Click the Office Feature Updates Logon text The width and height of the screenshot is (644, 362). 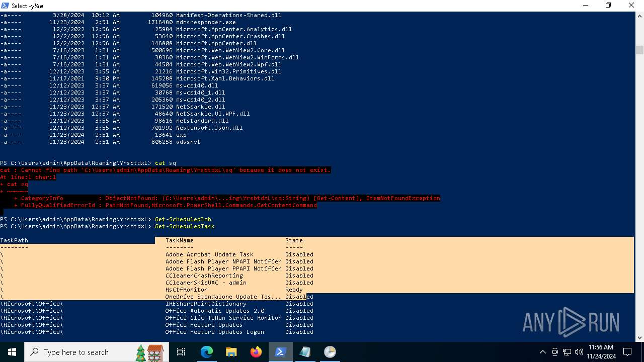pyautogui.click(x=215, y=332)
